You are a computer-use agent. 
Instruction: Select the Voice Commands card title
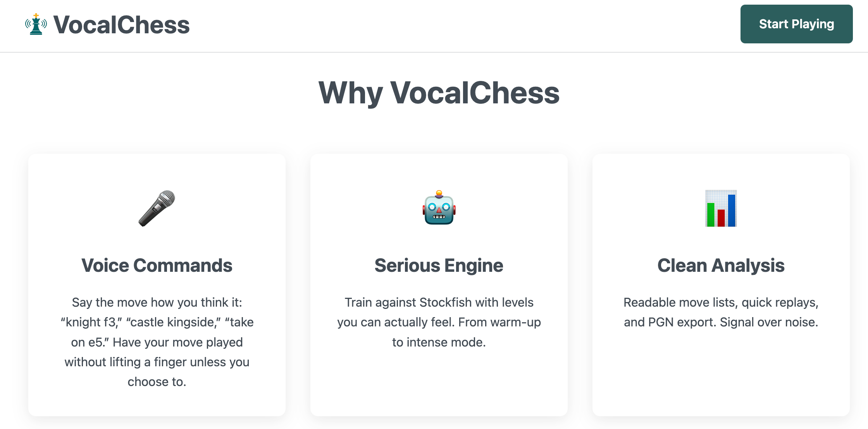157,266
